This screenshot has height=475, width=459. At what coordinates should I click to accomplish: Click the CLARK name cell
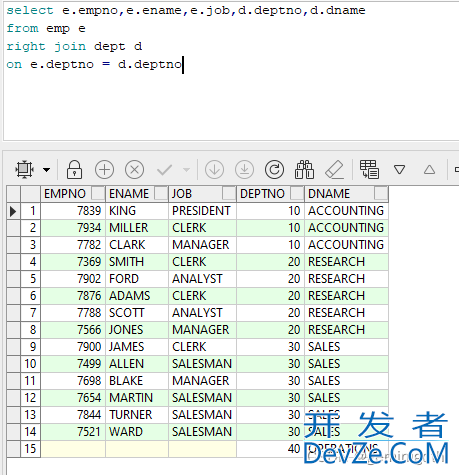pos(137,245)
